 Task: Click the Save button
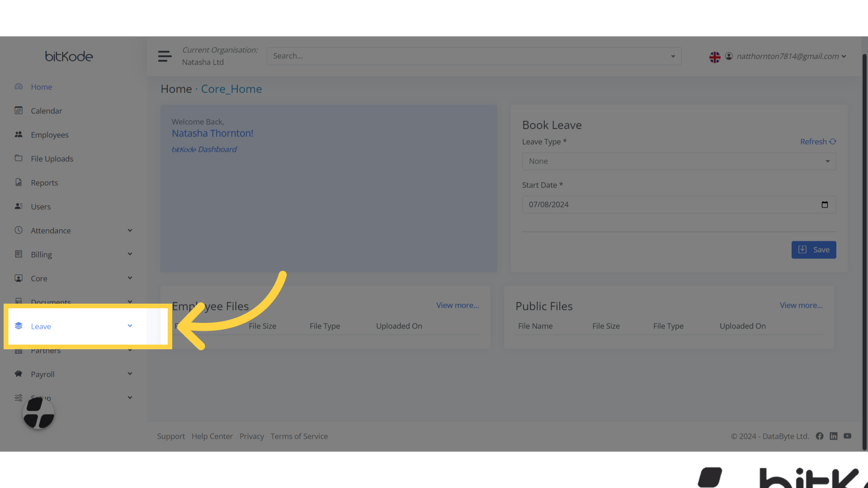pyautogui.click(x=813, y=249)
